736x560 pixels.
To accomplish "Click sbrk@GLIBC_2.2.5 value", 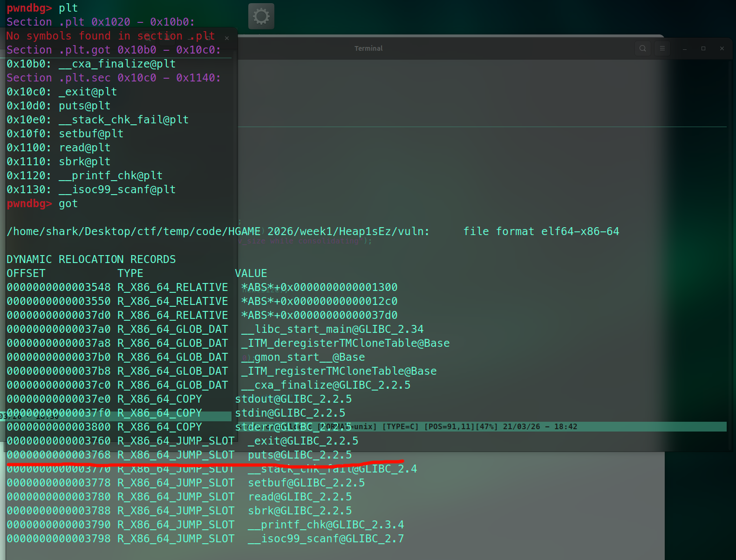I will [300, 511].
